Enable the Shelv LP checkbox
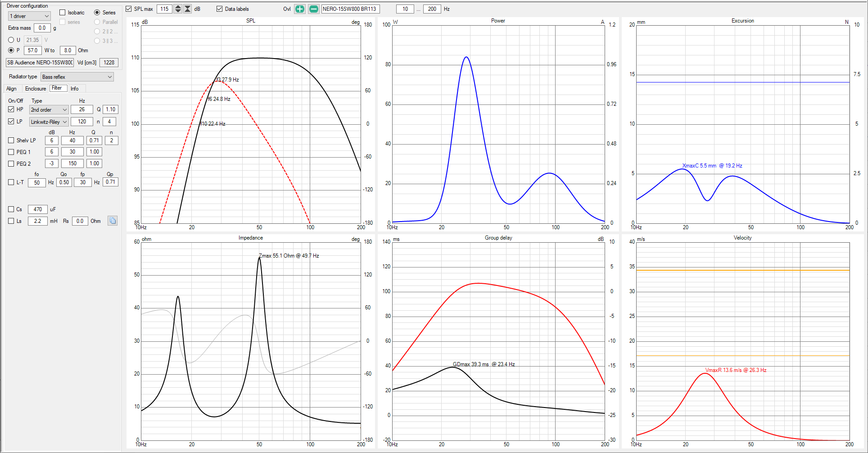 pos(11,140)
